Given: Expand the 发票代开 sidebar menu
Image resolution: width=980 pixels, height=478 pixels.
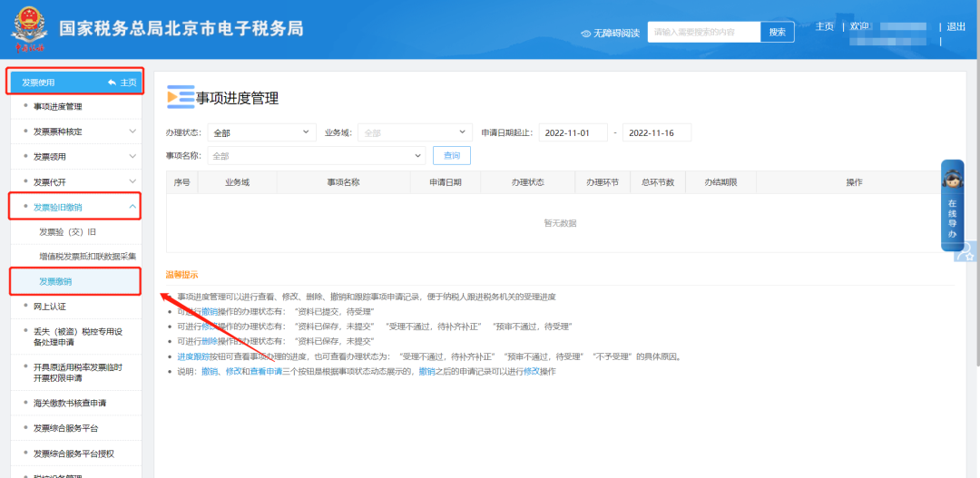Looking at the screenshot, I should click(133, 181).
